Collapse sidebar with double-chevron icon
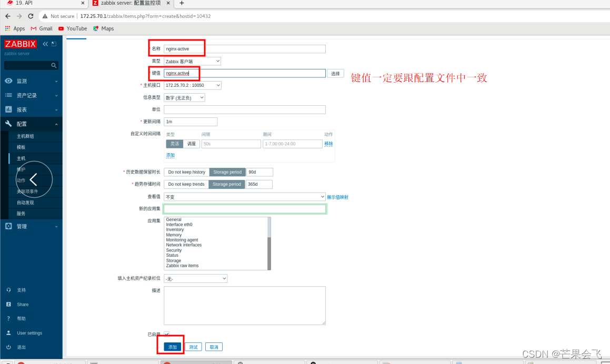This screenshot has height=364, width=610. pyautogui.click(x=45, y=44)
